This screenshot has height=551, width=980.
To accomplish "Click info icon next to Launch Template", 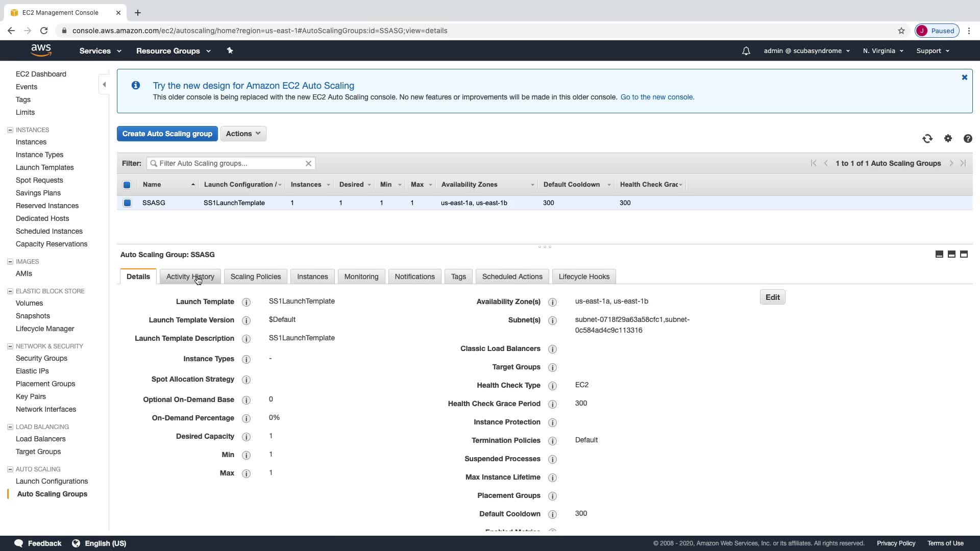I will (x=246, y=302).
